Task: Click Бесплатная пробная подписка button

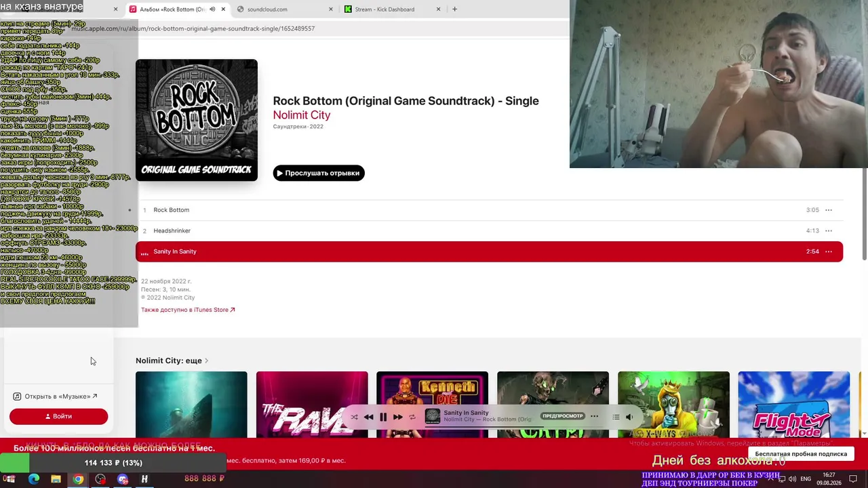Action: click(801, 453)
